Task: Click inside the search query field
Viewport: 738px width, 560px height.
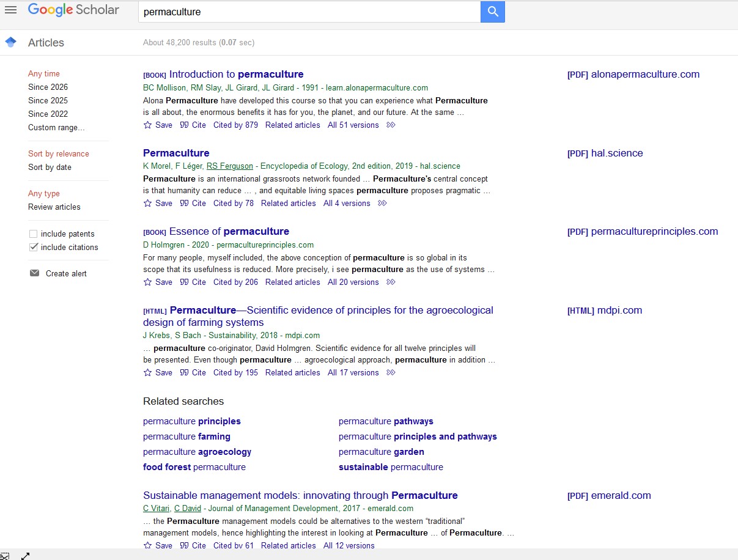Action: click(x=306, y=12)
